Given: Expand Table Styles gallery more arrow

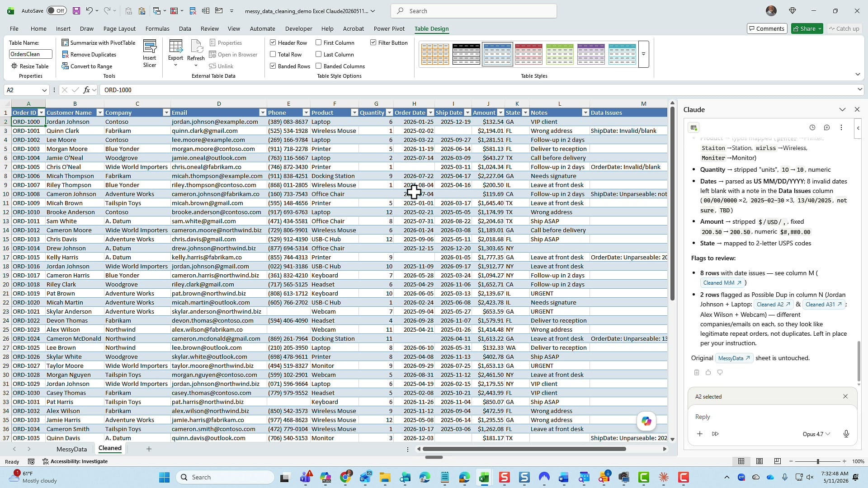Looking at the screenshot, I should pos(643,54).
